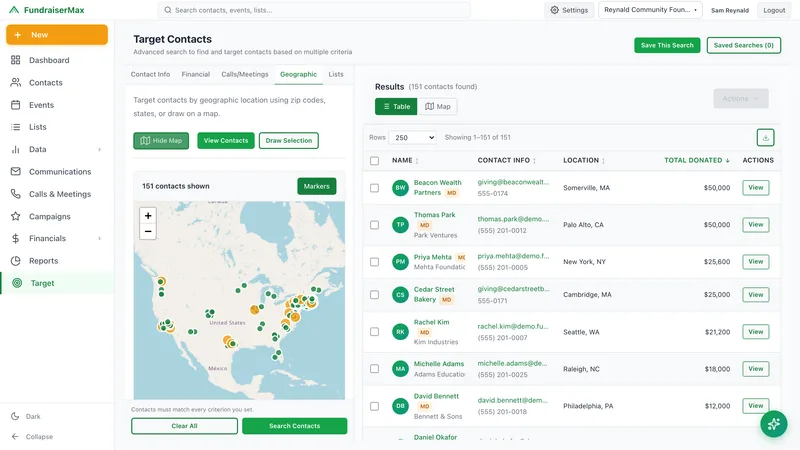Click View for Cedar Street Bakery

(x=756, y=294)
